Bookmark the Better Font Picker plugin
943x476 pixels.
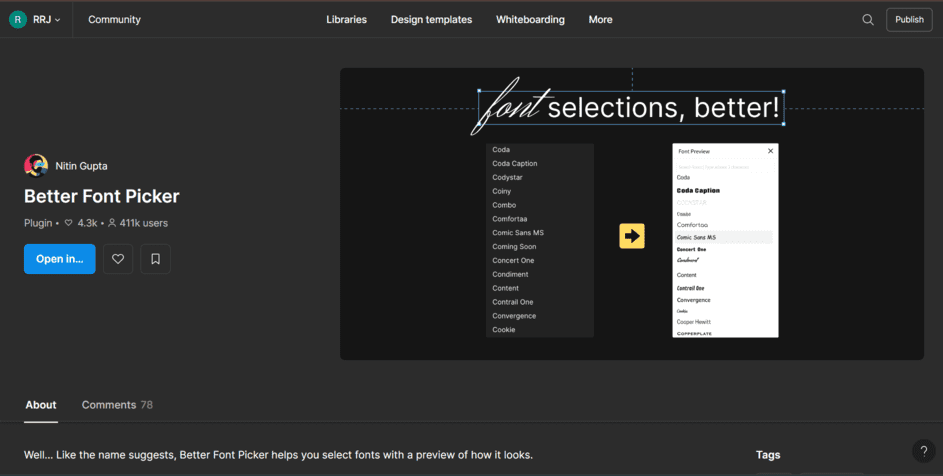156,259
